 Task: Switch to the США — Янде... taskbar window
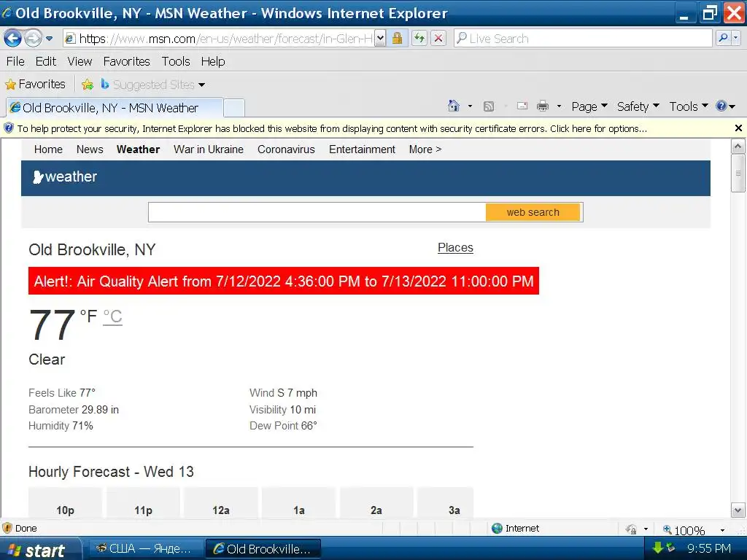click(144, 549)
